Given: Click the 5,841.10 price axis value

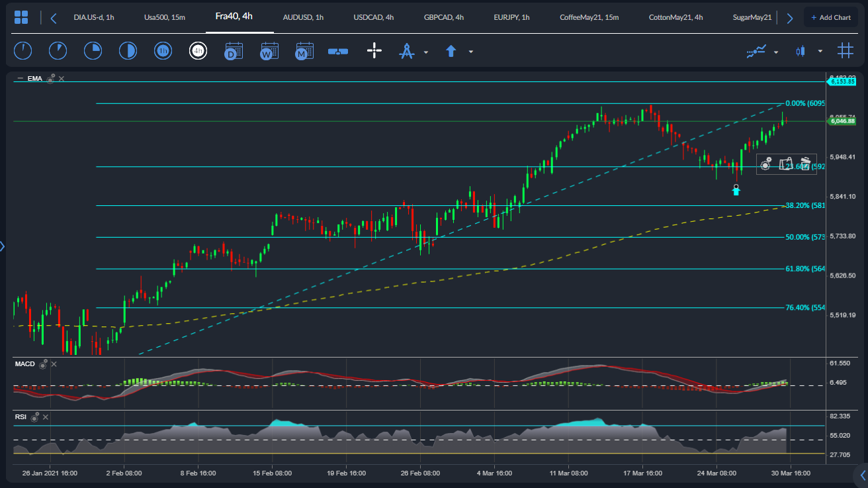Looking at the screenshot, I should 843,197.
